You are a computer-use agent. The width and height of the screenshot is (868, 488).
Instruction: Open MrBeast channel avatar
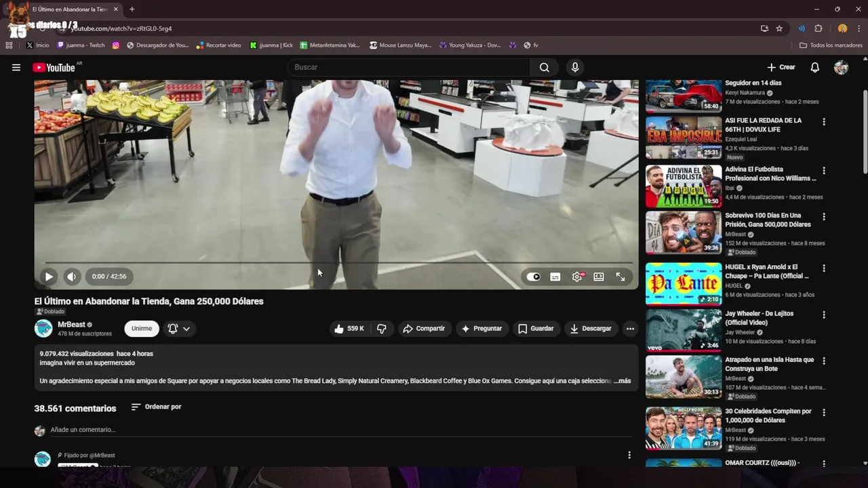(x=43, y=329)
